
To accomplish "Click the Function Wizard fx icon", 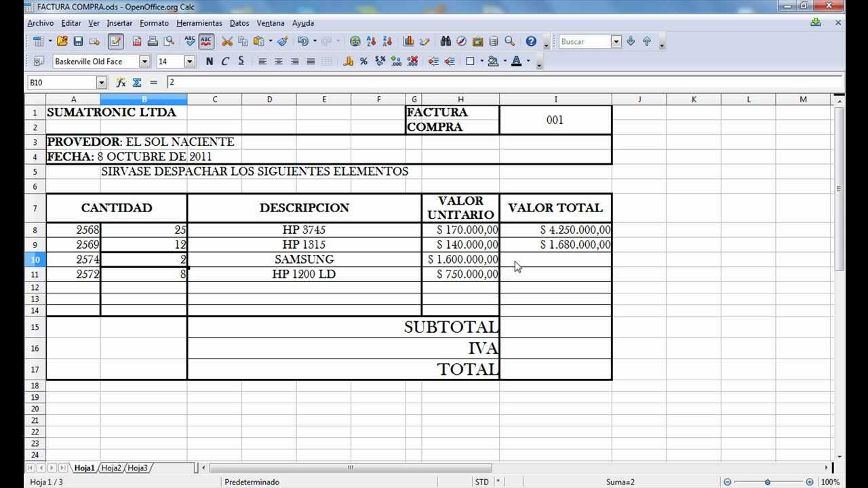I will [121, 82].
